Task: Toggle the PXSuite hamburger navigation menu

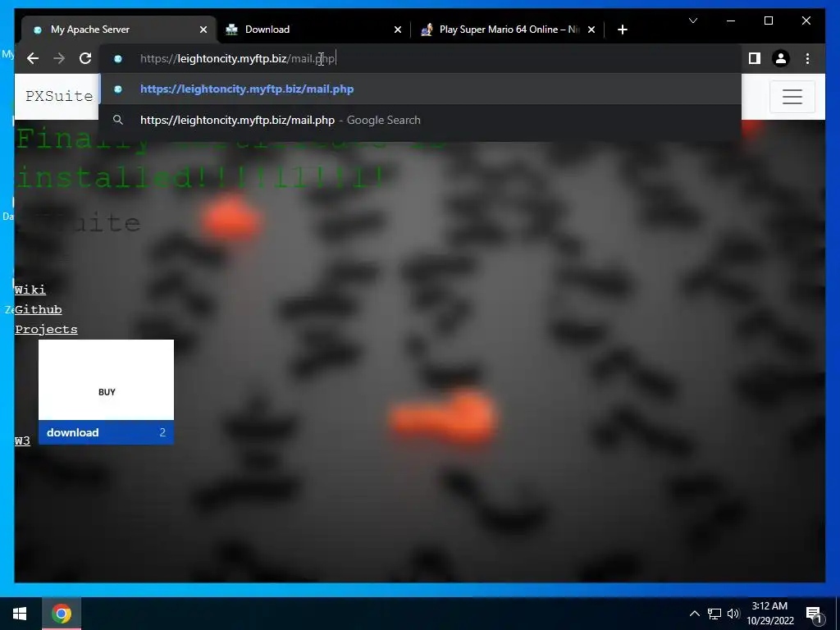Action: [792, 97]
